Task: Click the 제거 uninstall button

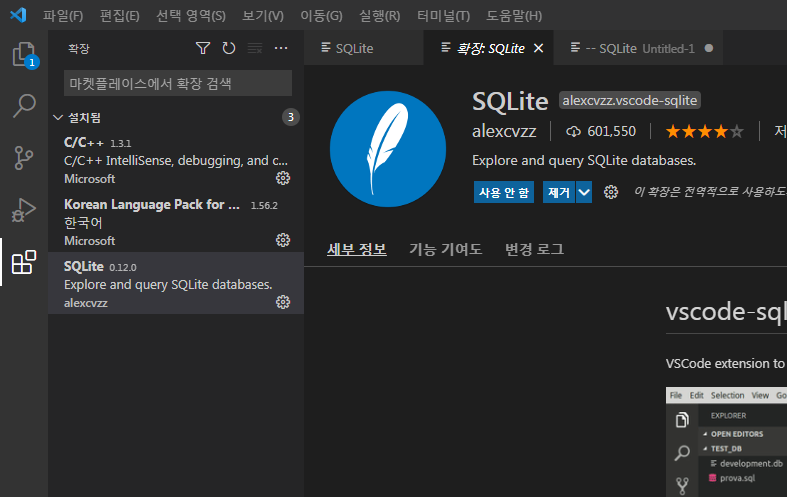Action: [x=559, y=192]
